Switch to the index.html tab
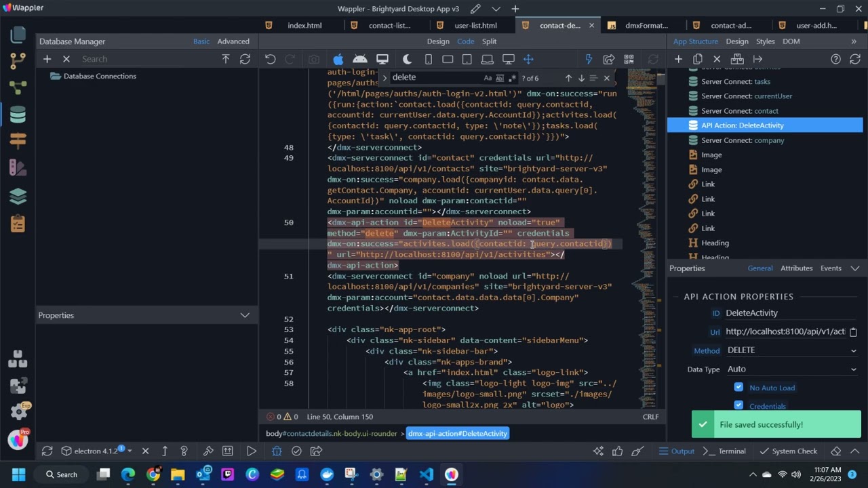The image size is (868, 488). tap(304, 26)
